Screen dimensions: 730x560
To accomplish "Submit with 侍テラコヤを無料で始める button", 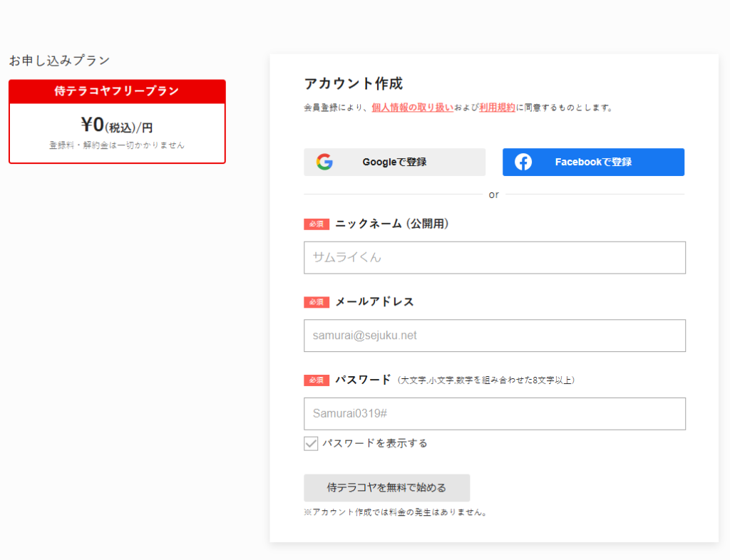I will pos(386,487).
